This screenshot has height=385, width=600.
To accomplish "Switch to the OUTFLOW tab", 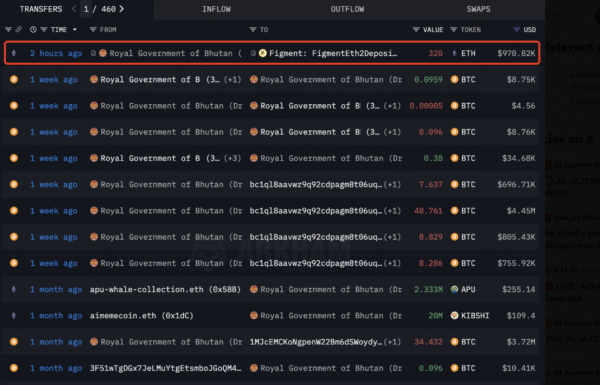I will [x=347, y=9].
